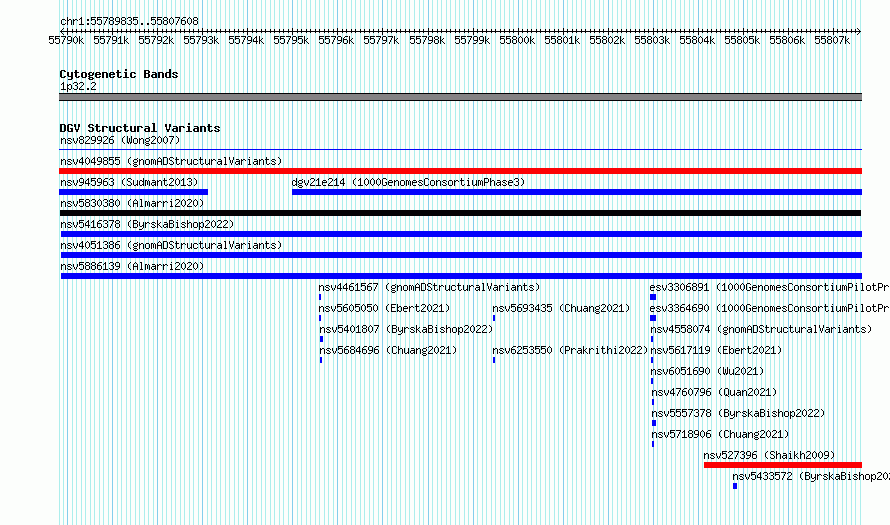Open nsv5718906 (Chuang2021) label
Viewport: 890px width, 525px height.
tap(720, 434)
